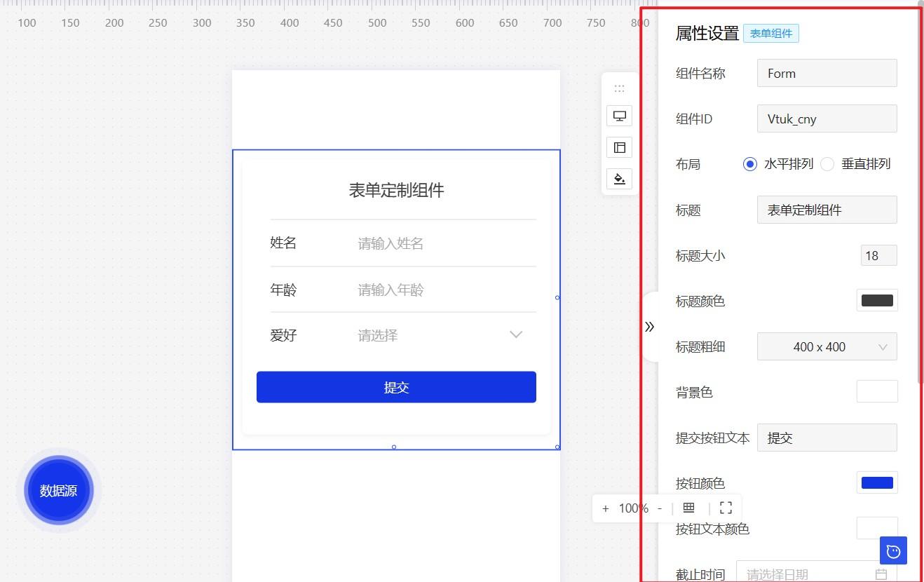Pick a new 按钮颜色 via the blue swatch
924x582 pixels.
point(877,482)
